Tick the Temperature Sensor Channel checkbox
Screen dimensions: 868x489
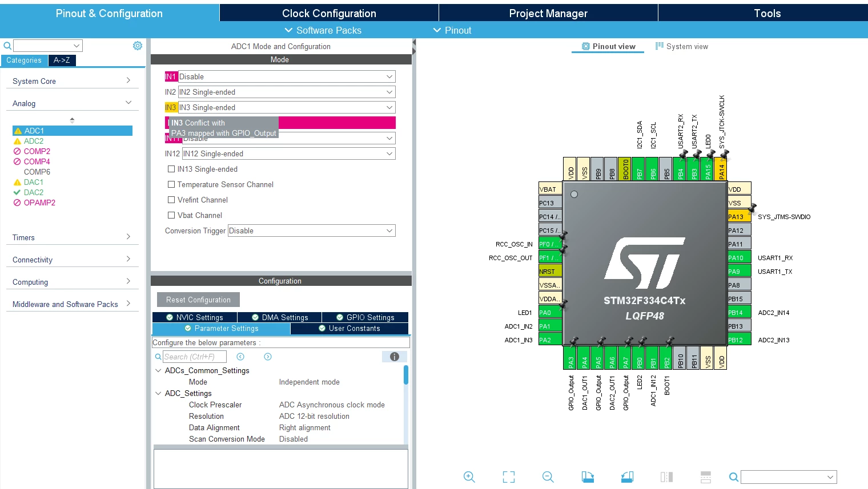pos(171,184)
